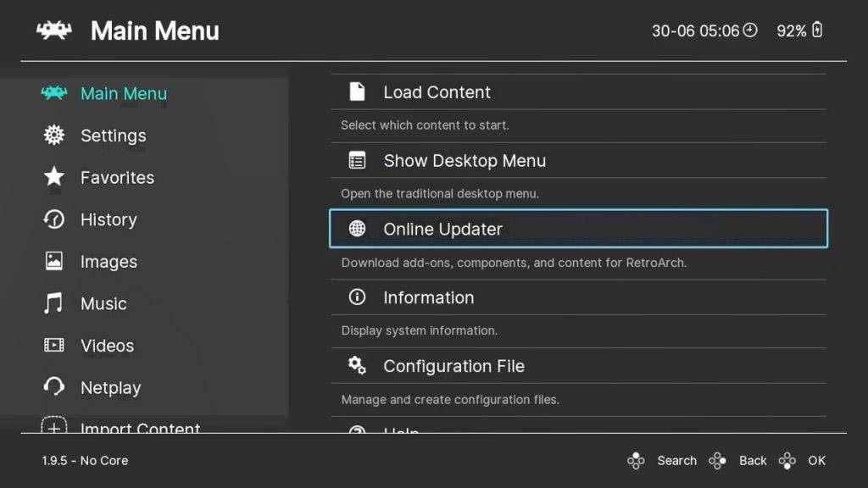Go to the Favorites sidebar tab
Viewport: 868px width, 488px height.
[117, 178]
